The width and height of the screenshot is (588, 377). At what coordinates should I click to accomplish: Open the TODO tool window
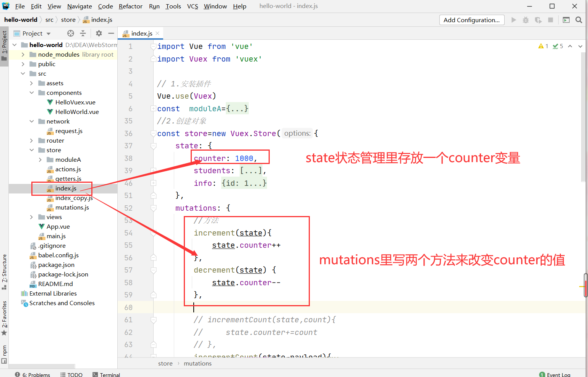tap(71, 374)
